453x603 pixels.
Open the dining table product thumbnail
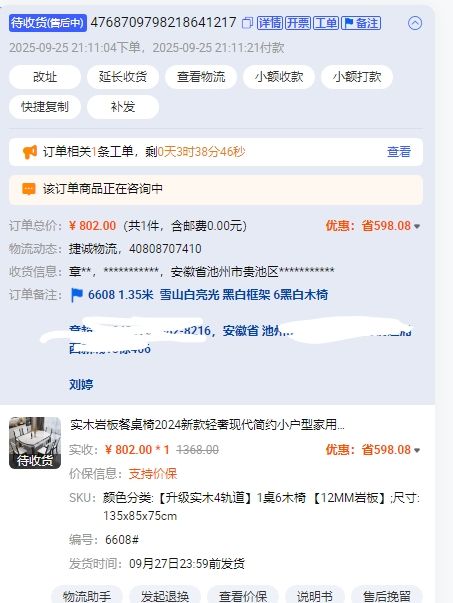pos(35,443)
